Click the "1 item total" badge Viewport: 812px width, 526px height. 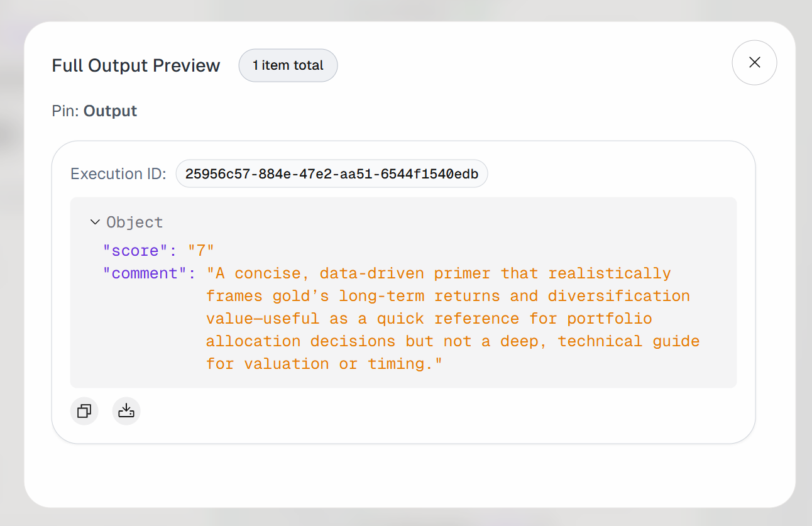coord(288,65)
